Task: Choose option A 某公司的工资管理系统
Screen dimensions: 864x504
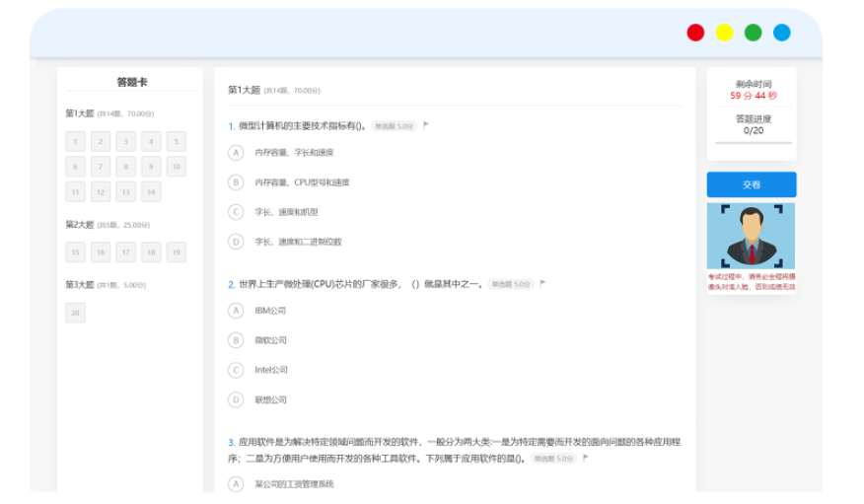Action: pos(236,484)
